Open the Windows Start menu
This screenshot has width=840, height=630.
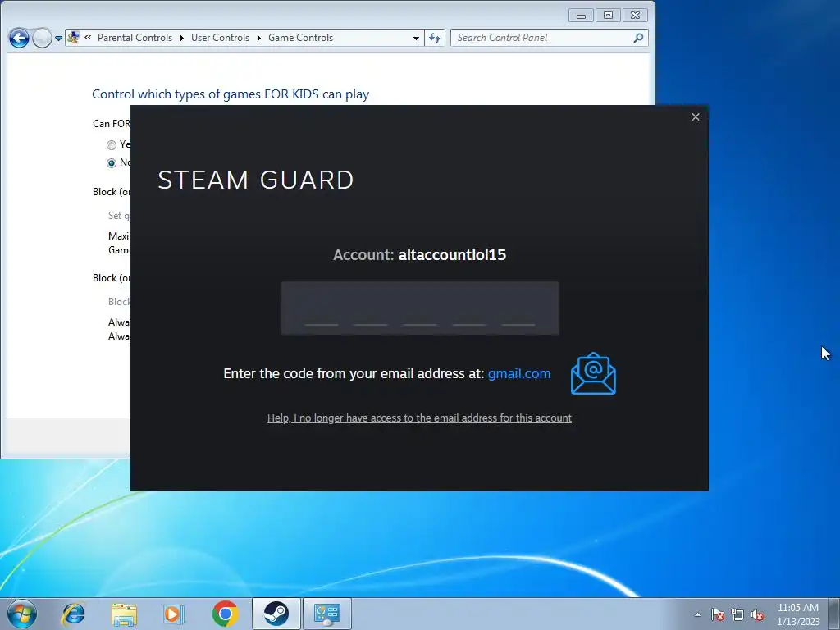point(22,614)
